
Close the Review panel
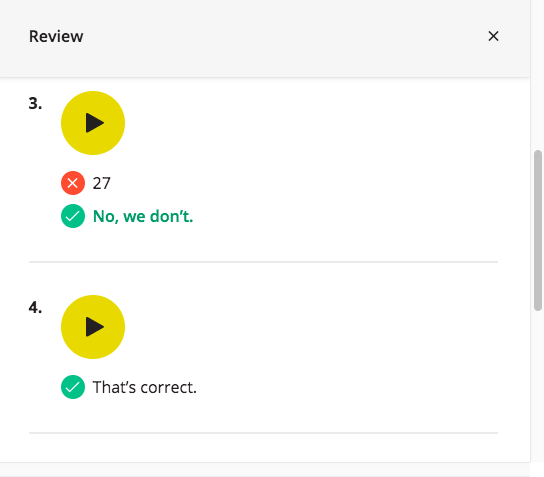pyautogui.click(x=493, y=36)
